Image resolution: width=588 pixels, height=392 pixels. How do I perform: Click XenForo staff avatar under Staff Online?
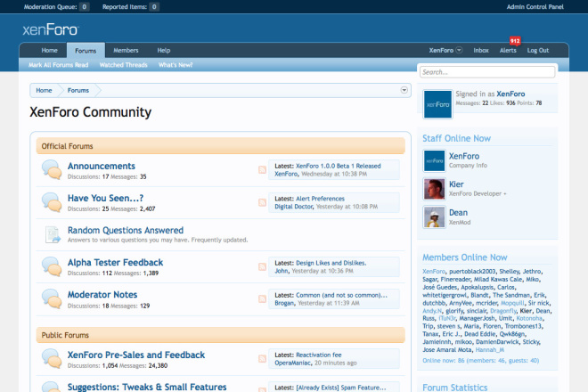435,160
